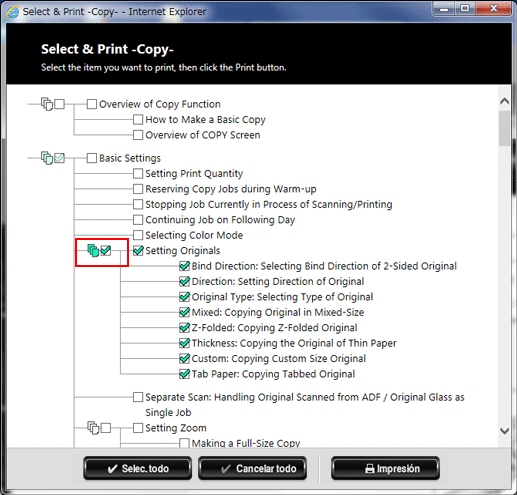Minimize the Internet Explorer window
The width and height of the screenshot is (517, 495).
pyautogui.click(x=444, y=9)
